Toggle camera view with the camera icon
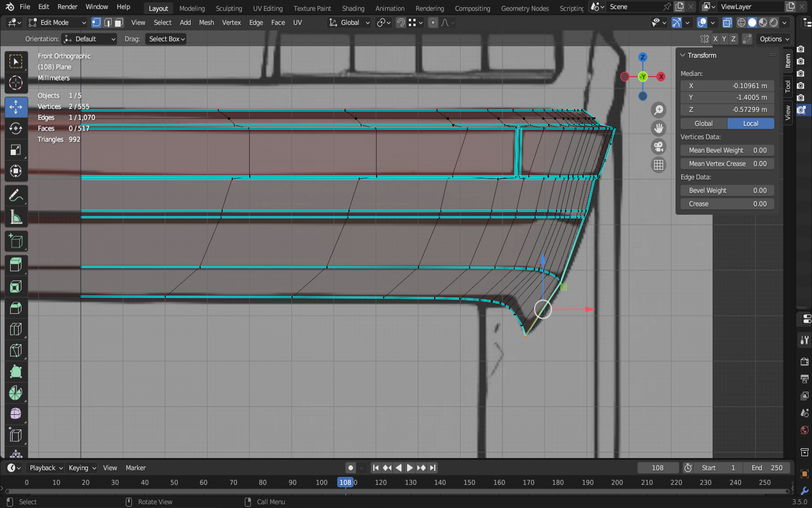 tap(659, 147)
